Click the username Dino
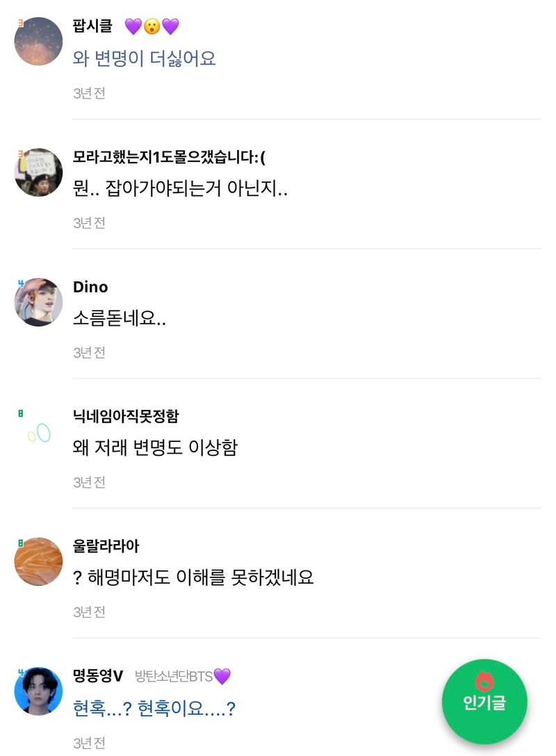 tap(90, 287)
